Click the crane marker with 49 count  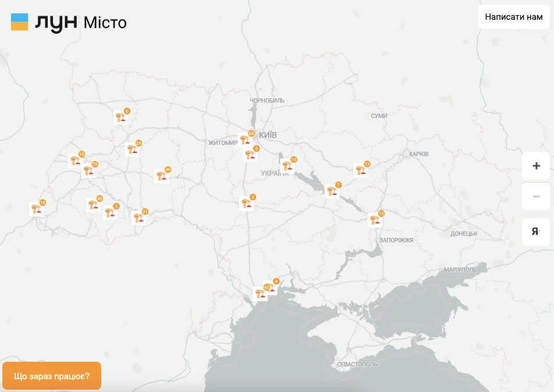pyautogui.click(x=161, y=176)
